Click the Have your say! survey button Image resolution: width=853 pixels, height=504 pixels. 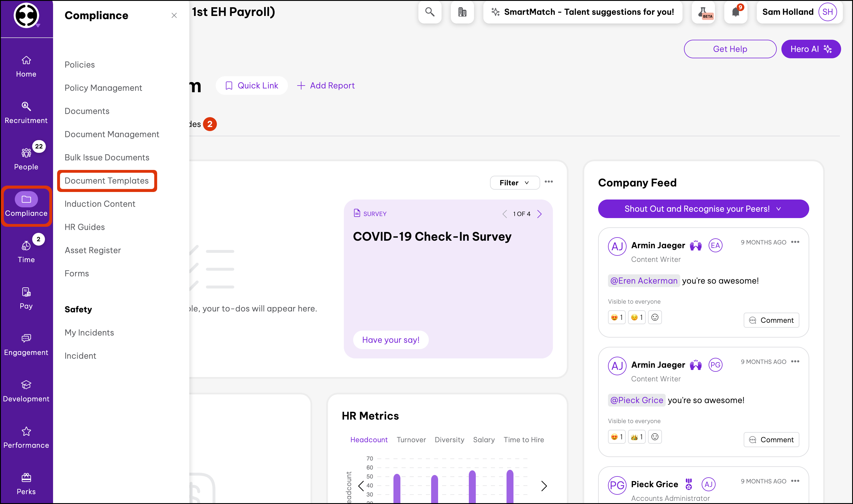click(391, 339)
